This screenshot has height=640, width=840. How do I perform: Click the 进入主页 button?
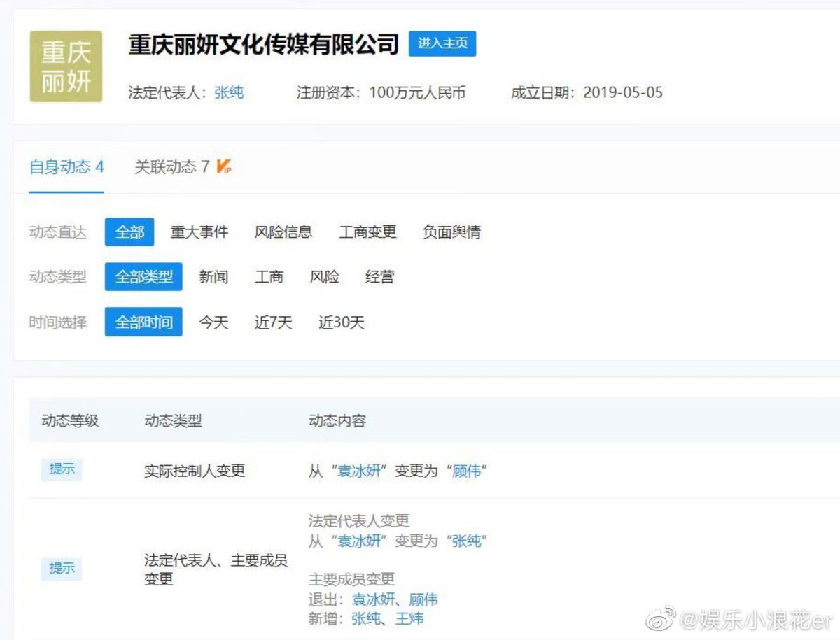[442, 43]
